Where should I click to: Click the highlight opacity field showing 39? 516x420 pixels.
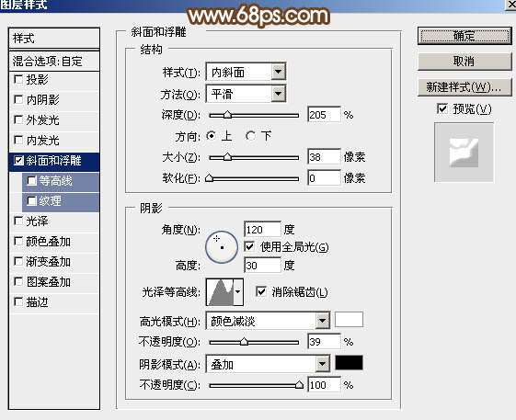coord(324,341)
